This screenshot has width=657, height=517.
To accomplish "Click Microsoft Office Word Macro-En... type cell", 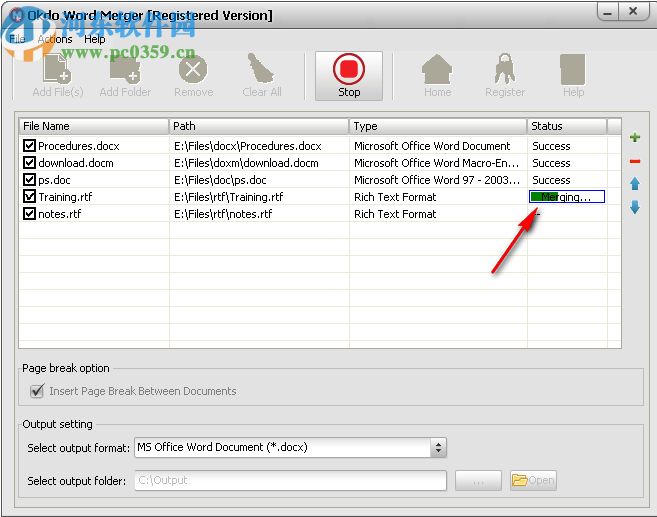I will coord(436,163).
